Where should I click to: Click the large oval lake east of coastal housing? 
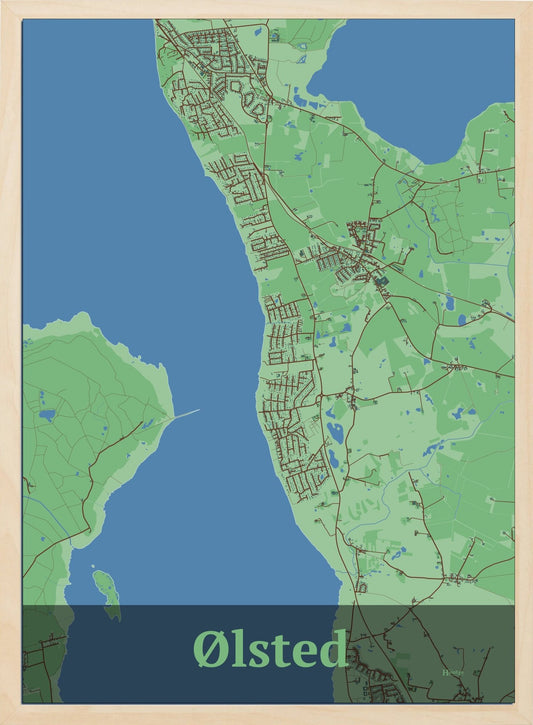pos(335,432)
